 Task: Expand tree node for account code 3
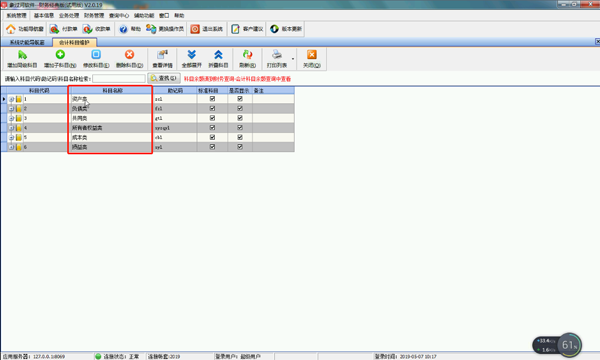coord(11,118)
